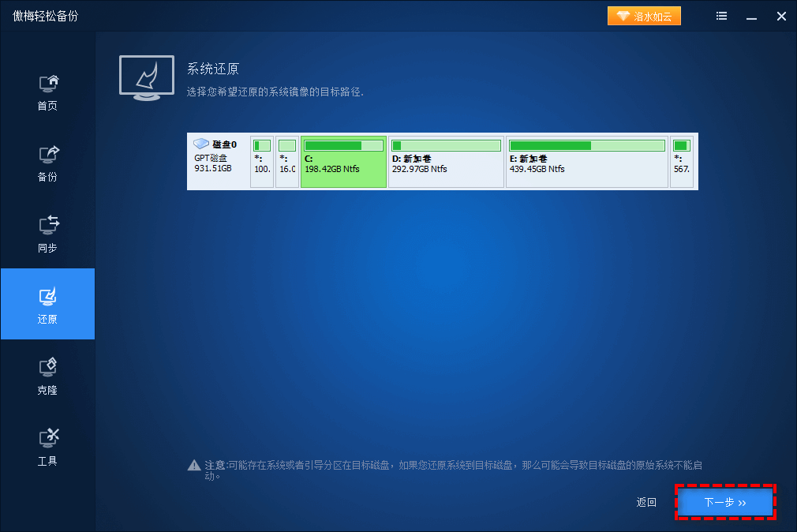Open the 工具 tools section
This screenshot has width=797, height=532.
point(47,446)
